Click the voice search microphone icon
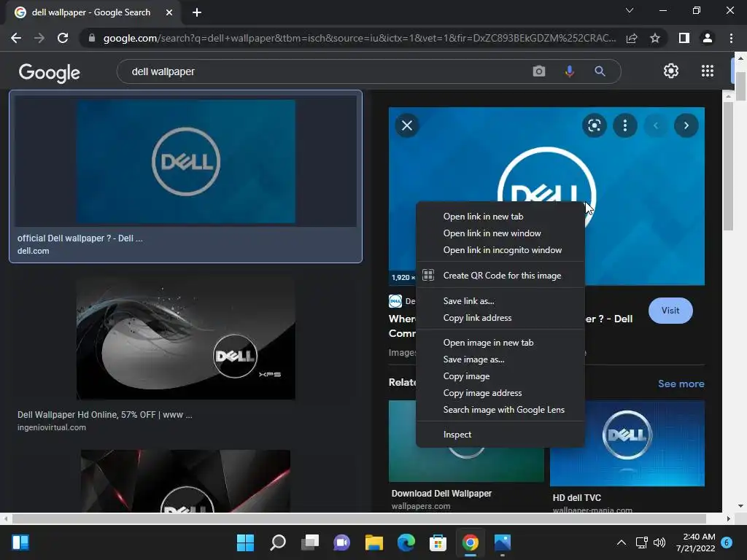 [569, 71]
